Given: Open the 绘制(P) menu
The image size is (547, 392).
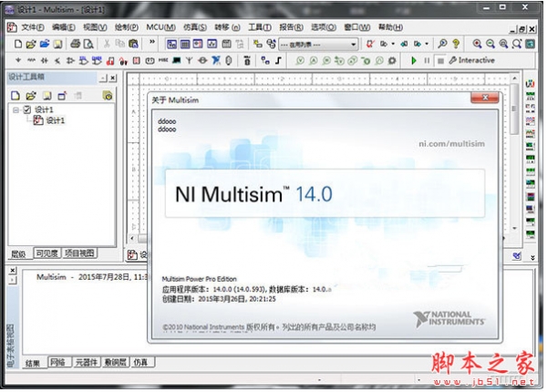Looking at the screenshot, I should pyautogui.click(x=127, y=27).
